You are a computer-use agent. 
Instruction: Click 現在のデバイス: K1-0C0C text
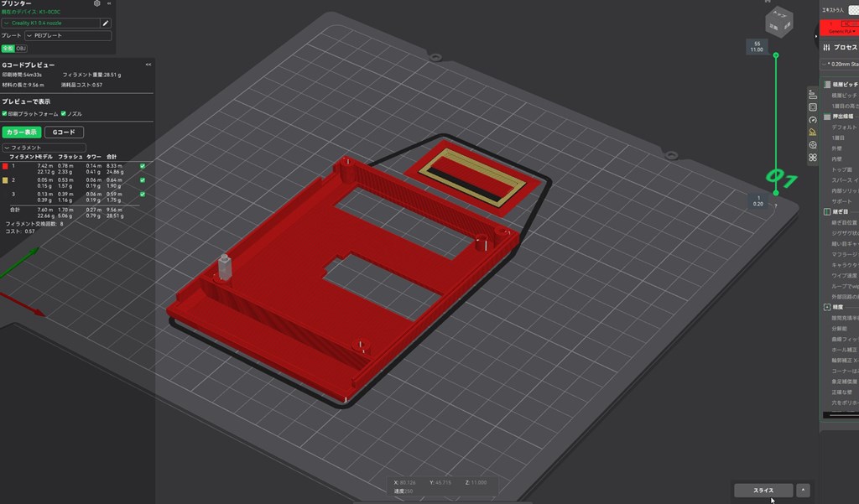31,12
